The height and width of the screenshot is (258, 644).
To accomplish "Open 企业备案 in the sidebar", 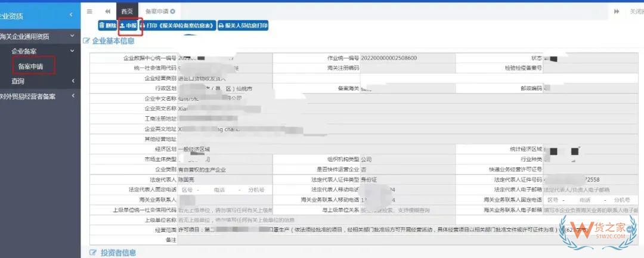I will tap(24, 51).
